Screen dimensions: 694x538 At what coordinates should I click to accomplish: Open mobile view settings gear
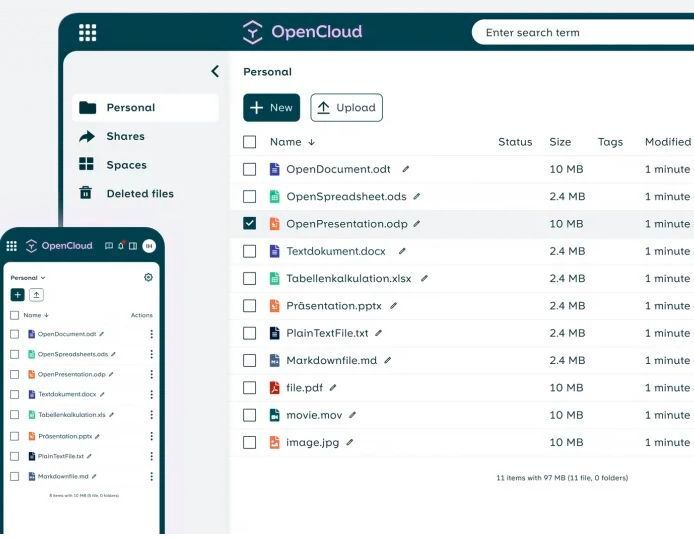pos(148,277)
